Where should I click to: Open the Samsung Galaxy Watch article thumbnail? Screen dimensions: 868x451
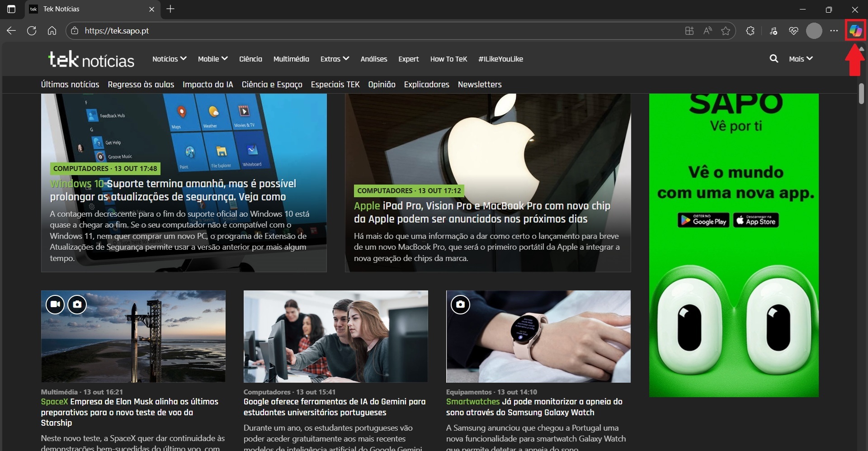538,337
